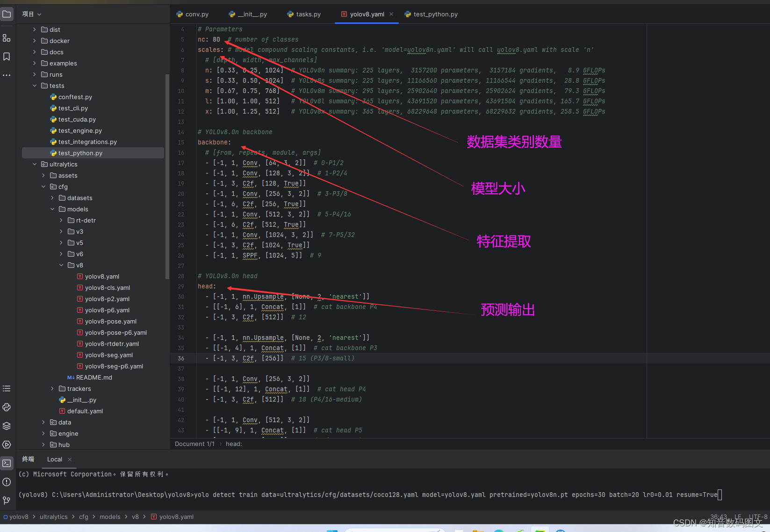Click the 'head:' breadcrumb under the editor

pos(234,444)
